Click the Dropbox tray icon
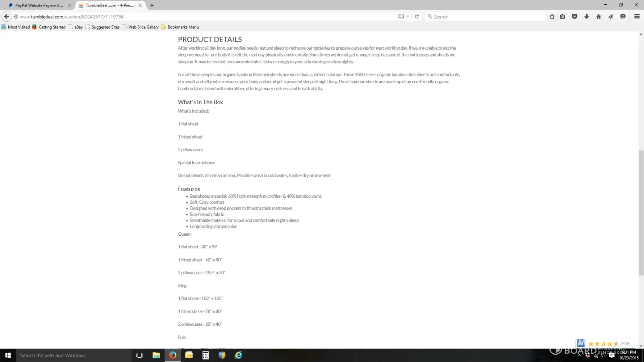Viewport: 644px width, 362px height. (587, 355)
